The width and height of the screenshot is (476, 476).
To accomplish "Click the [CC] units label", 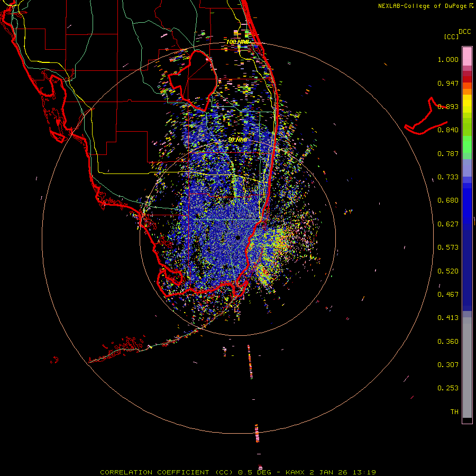I will [x=451, y=36].
